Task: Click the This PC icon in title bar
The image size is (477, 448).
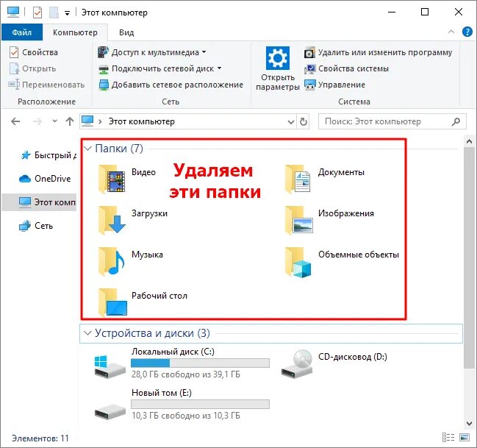Action: tap(13, 13)
